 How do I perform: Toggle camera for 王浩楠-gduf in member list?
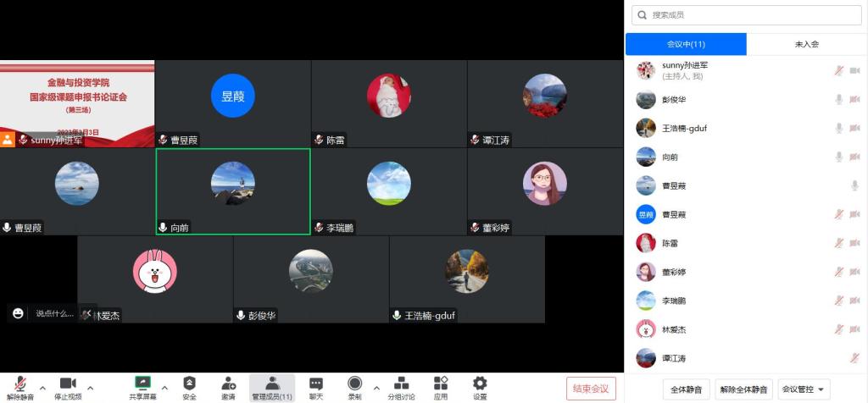854,129
